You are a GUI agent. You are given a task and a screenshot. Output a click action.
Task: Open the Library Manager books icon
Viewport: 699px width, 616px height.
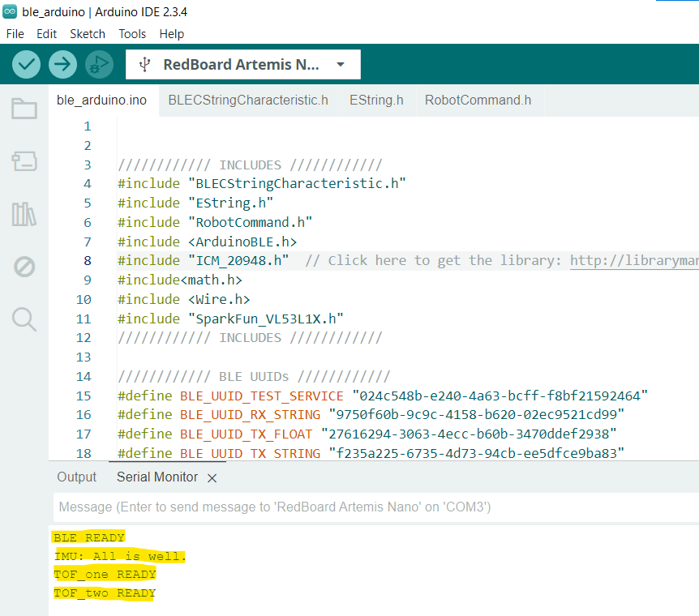(24, 214)
